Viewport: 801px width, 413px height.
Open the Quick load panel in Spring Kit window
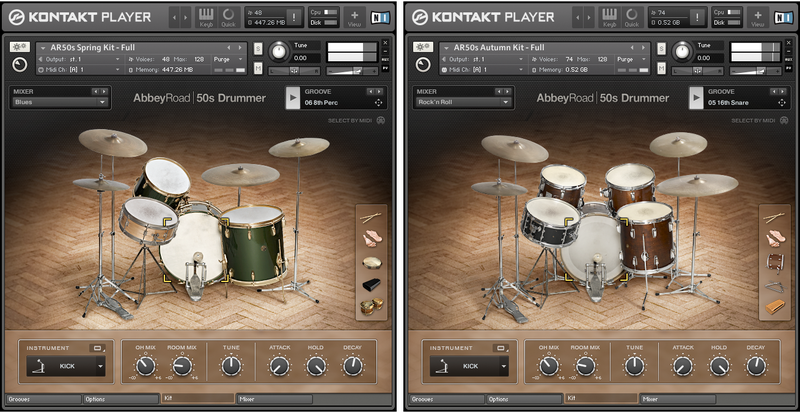(x=229, y=17)
